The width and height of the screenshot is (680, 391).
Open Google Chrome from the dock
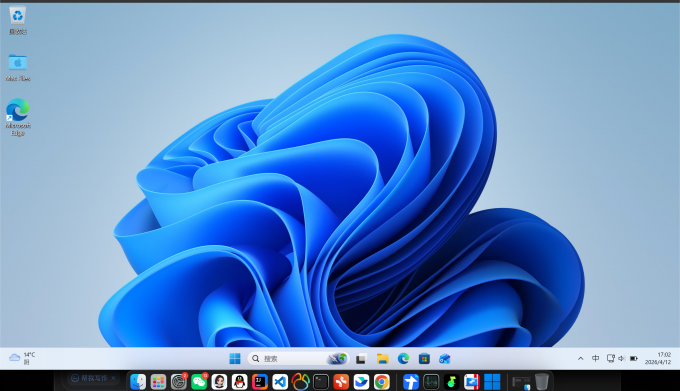pyautogui.click(x=382, y=382)
